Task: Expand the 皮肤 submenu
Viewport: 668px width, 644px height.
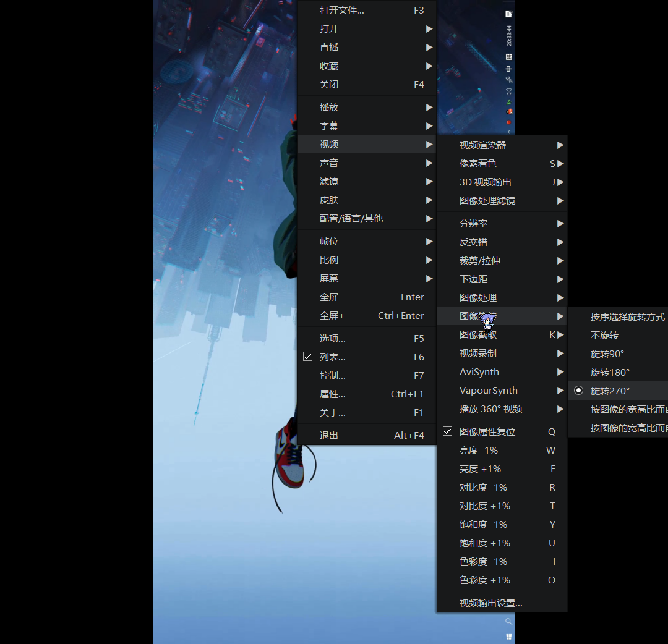Action: coord(366,200)
